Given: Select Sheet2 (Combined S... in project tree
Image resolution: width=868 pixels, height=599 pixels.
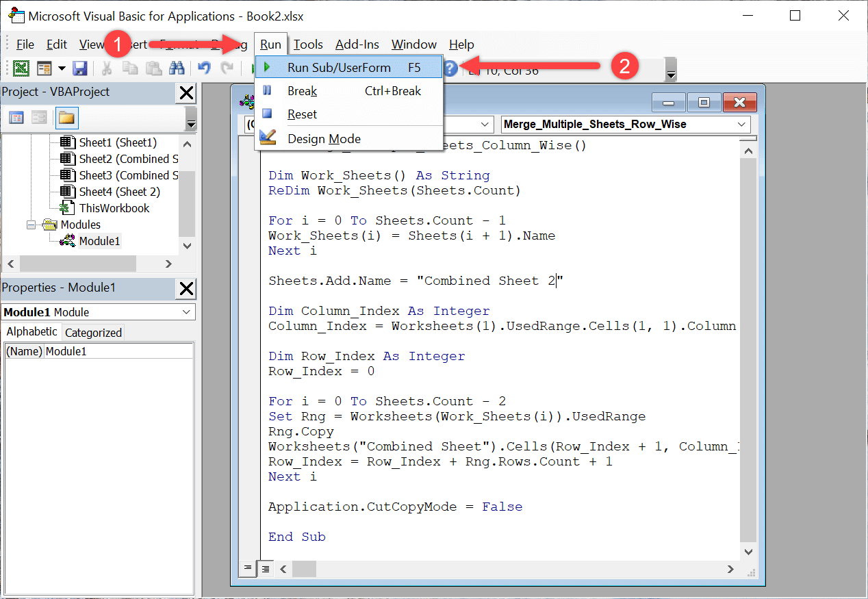Looking at the screenshot, I should coord(129,159).
